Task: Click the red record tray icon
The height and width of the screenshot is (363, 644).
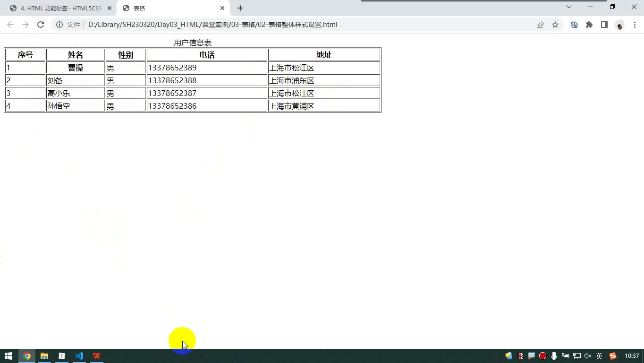Action: [x=543, y=356]
